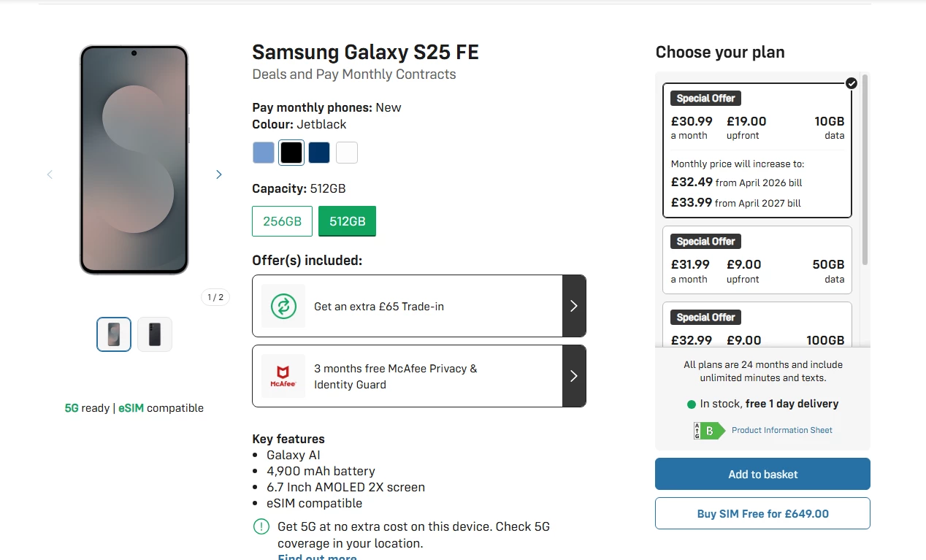Select 256GB capacity option

tap(282, 221)
